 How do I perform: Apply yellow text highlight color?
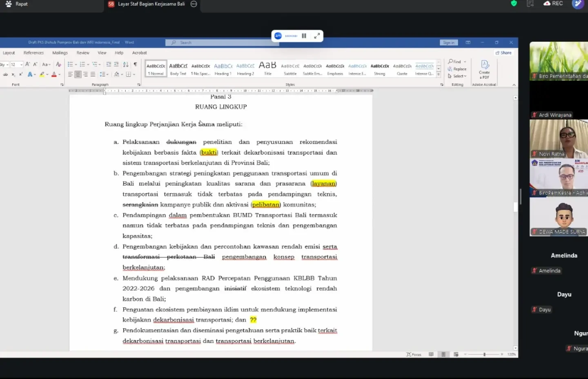[x=42, y=74]
